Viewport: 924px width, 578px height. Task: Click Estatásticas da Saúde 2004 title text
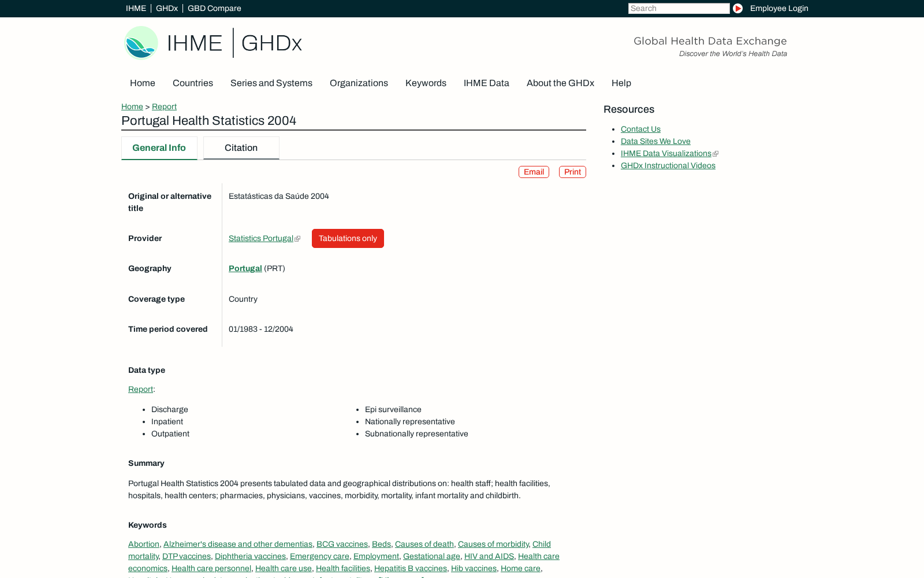click(x=279, y=197)
